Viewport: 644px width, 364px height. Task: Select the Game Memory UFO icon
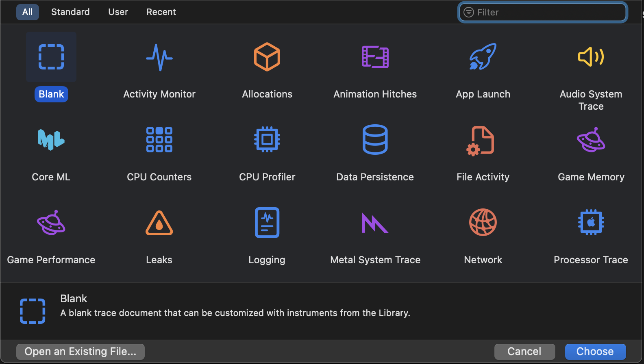tap(591, 140)
